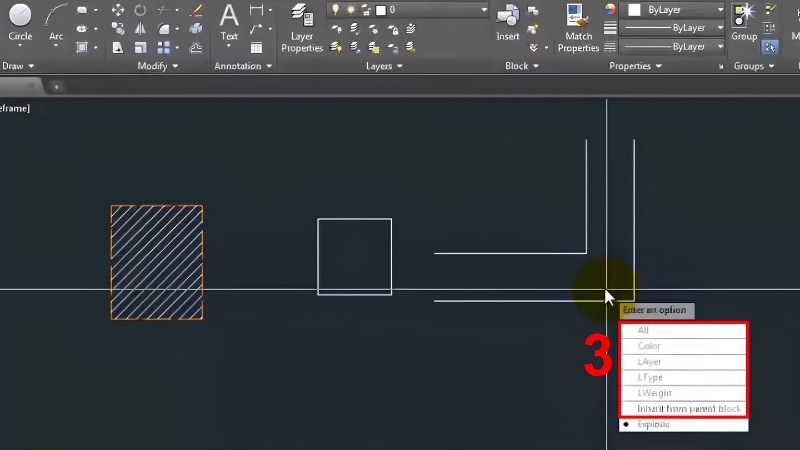
Task: Open object color ByLayer dropdown
Action: pos(720,10)
